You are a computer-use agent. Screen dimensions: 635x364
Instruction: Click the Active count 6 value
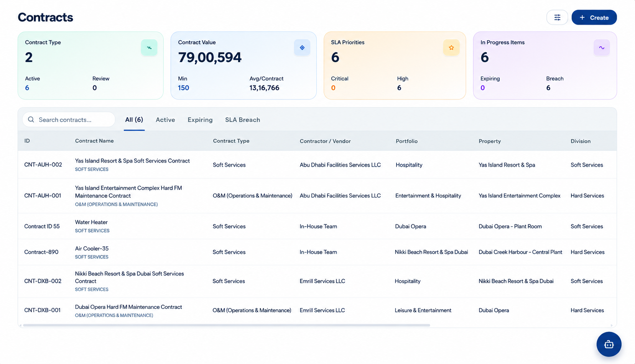coord(27,88)
